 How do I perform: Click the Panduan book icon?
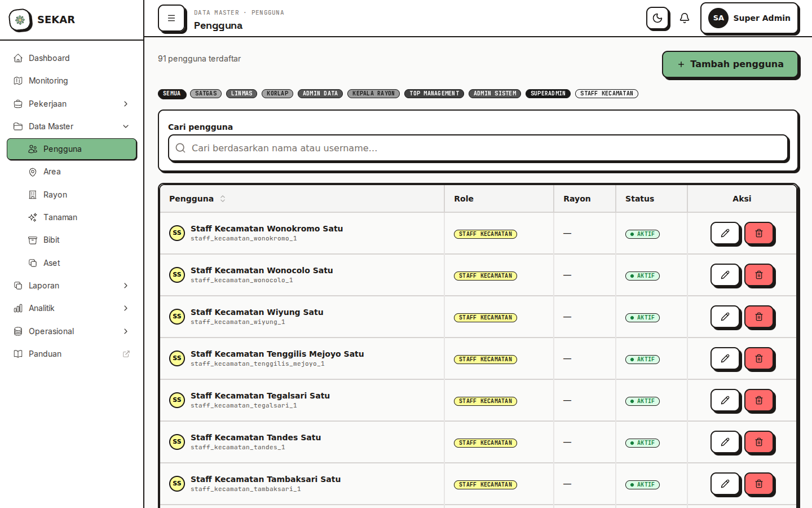(18, 354)
